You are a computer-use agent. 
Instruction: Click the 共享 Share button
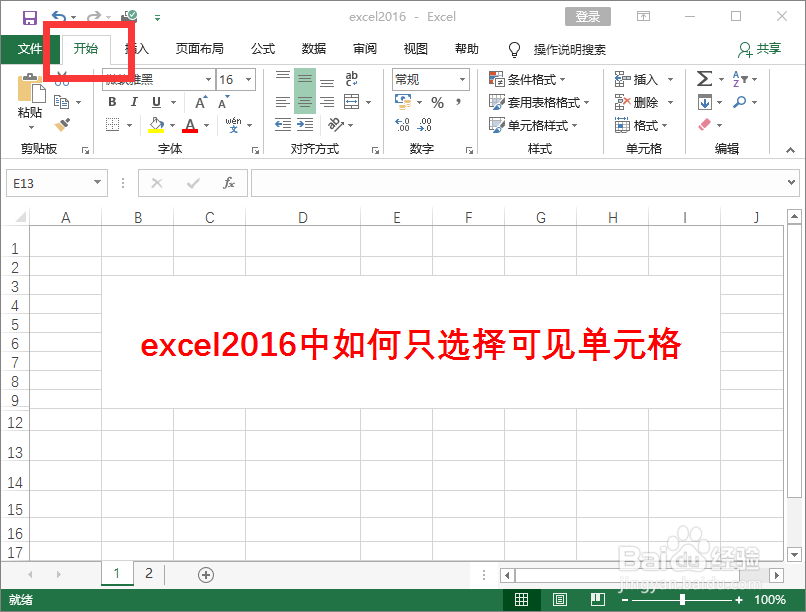[x=760, y=49]
